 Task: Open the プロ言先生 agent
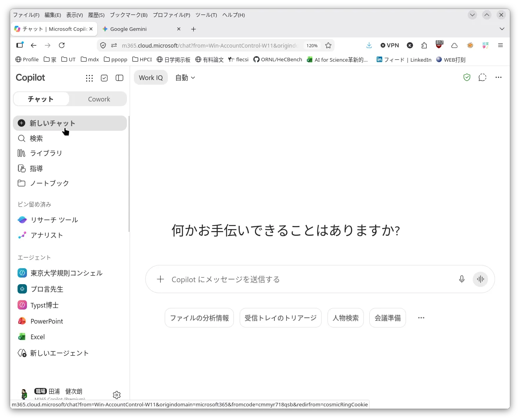click(x=70, y=289)
